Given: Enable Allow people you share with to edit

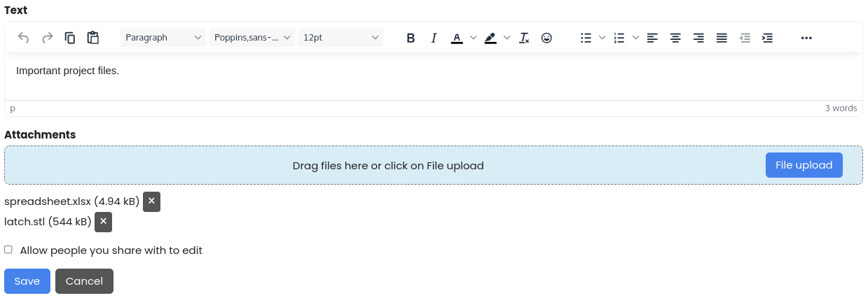Looking at the screenshot, I should click(x=8, y=250).
